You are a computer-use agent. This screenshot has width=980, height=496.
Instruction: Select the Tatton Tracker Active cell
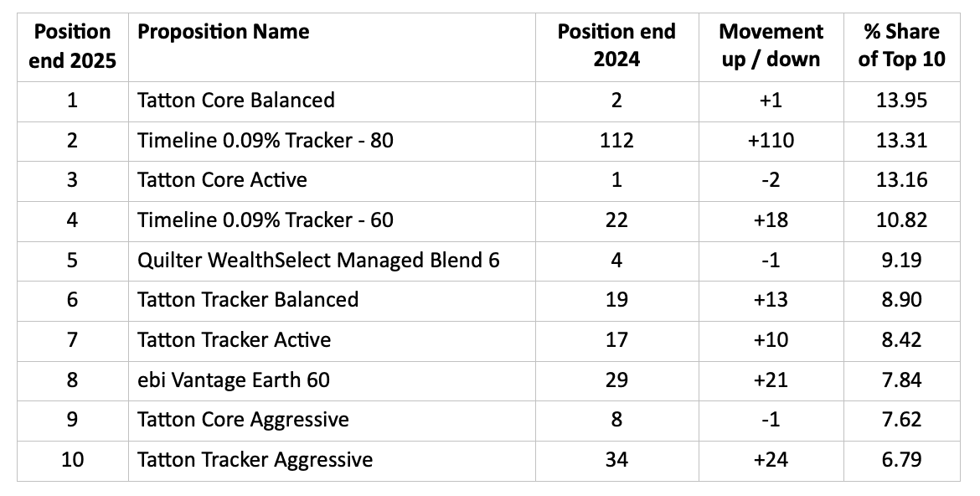(x=235, y=340)
